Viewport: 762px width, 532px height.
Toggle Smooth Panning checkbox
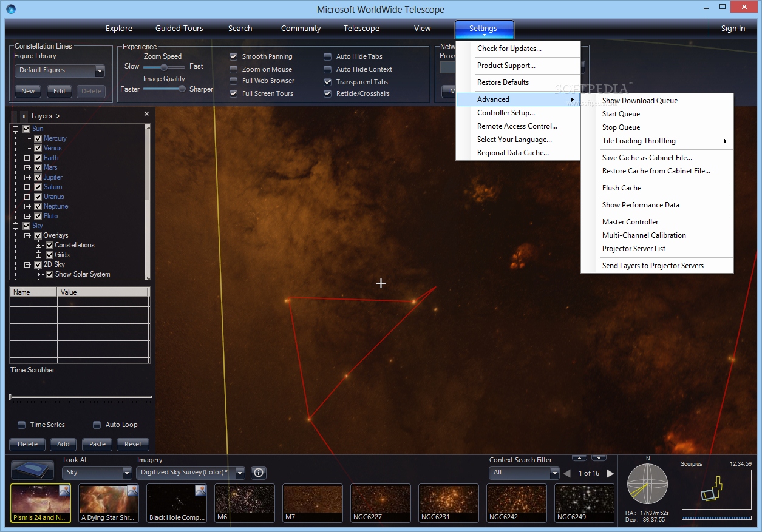[x=233, y=56]
